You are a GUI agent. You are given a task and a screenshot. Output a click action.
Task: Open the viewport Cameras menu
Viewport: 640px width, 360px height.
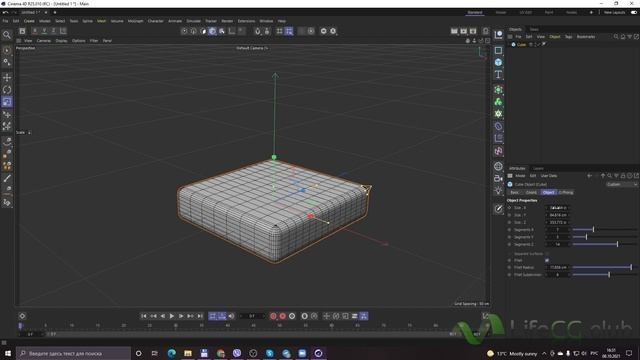pyautogui.click(x=44, y=41)
